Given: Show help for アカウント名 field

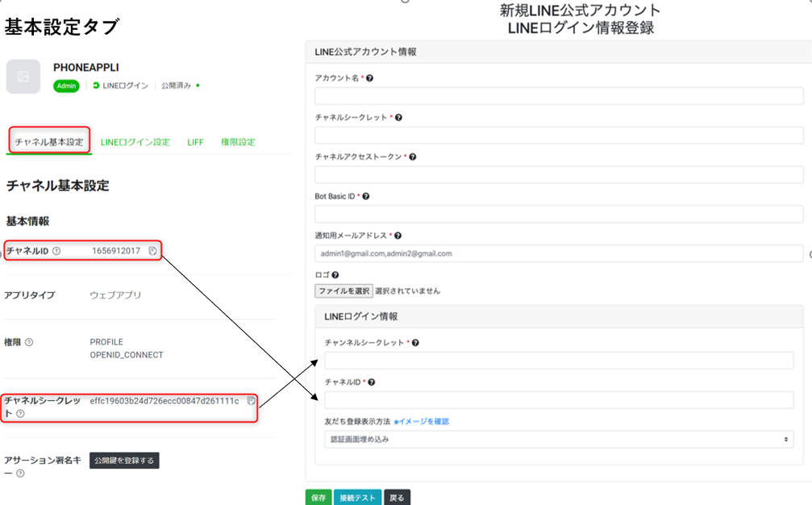Looking at the screenshot, I should pos(370,78).
